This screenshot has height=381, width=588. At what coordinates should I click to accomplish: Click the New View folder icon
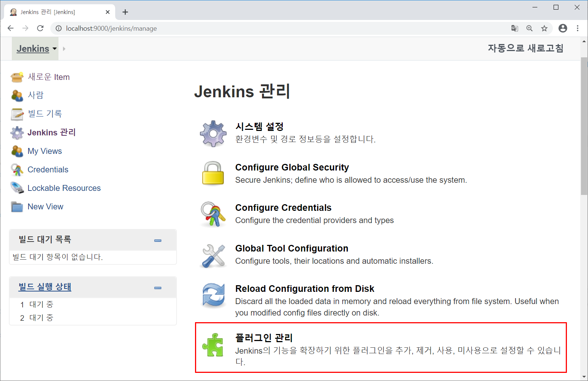coord(17,206)
